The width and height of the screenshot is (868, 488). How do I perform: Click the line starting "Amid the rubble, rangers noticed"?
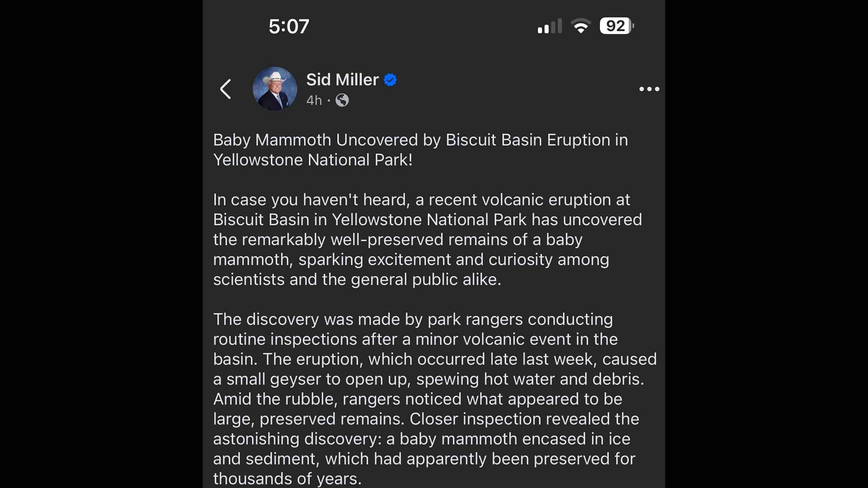pos(418,399)
